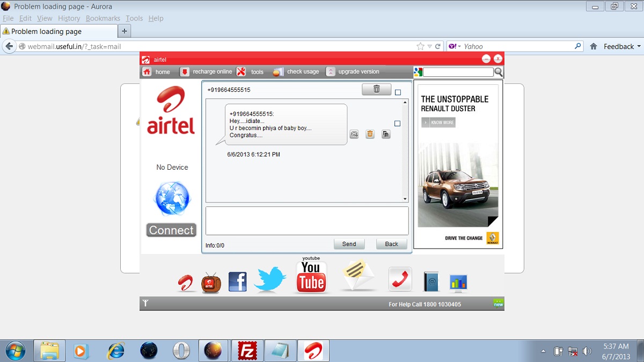The image size is (644, 362).
Task: Click 'check usage' label
Action: coord(303,72)
